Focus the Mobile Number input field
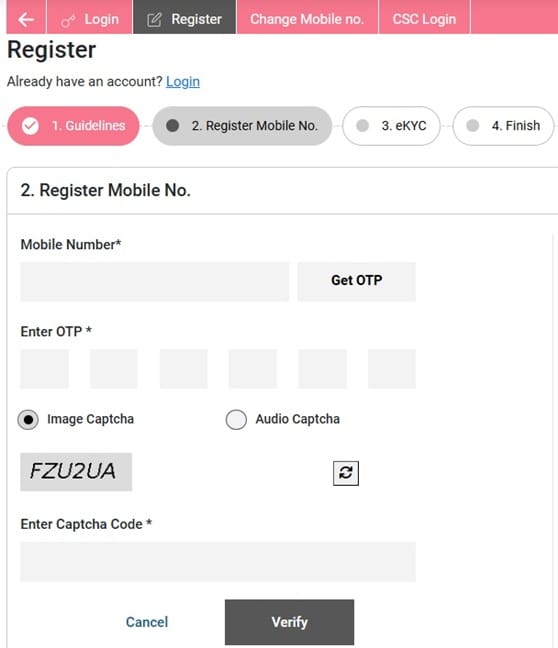This screenshot has width=558, height=648. pyautogui.click(x=155, y=281)
